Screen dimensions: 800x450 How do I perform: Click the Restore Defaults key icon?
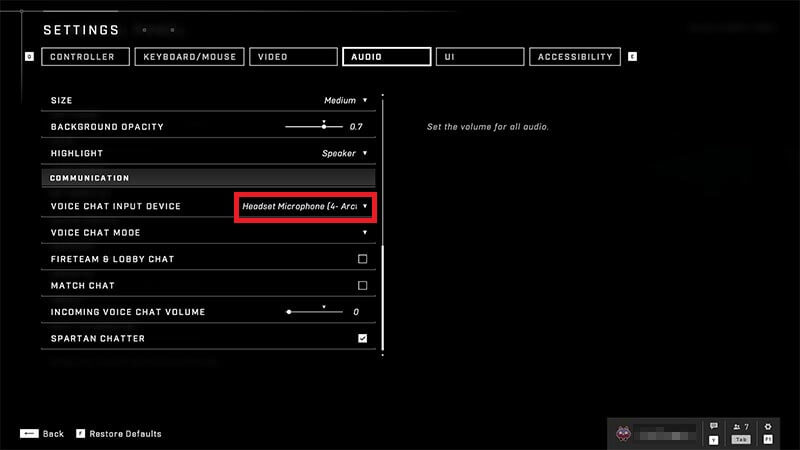80,434
